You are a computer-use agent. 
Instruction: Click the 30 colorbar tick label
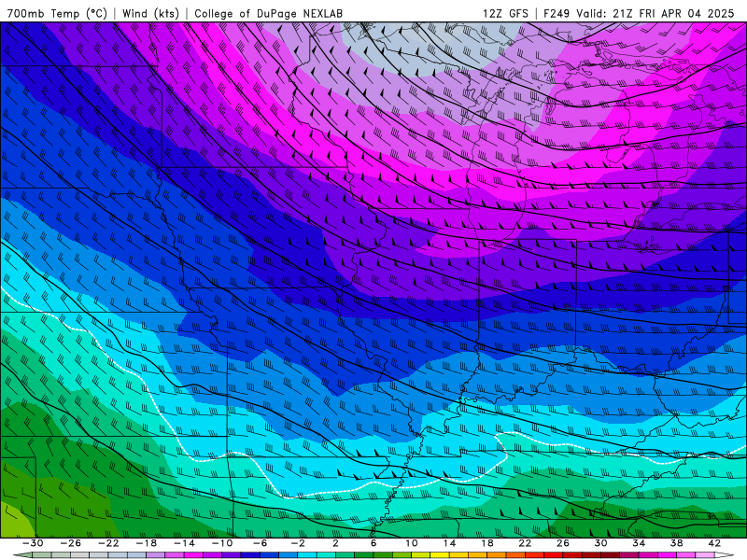point(600,543)
